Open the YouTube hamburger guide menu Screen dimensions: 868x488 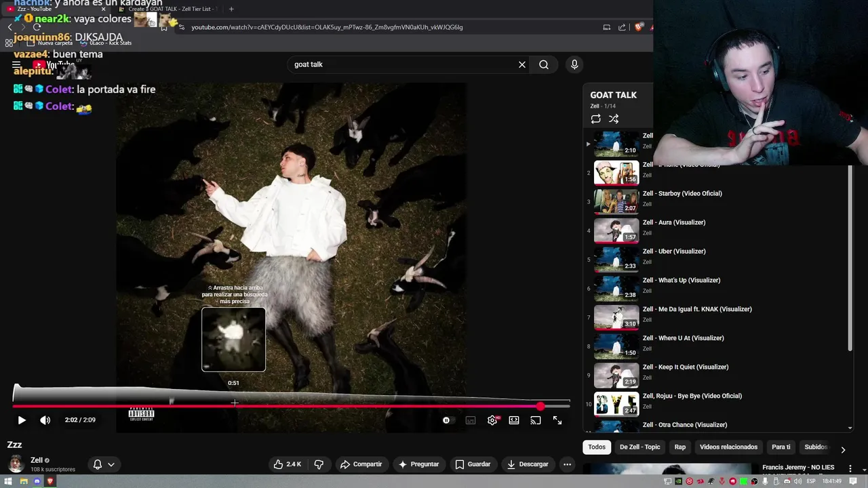16,65
